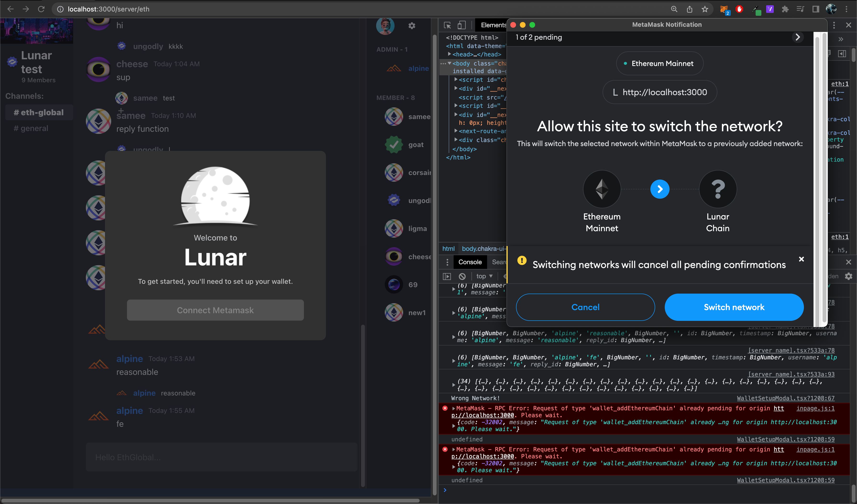This screenshot has width=857, height=504.
Task: Click admin alpine in the member list
Action: [x=408, y=68]
